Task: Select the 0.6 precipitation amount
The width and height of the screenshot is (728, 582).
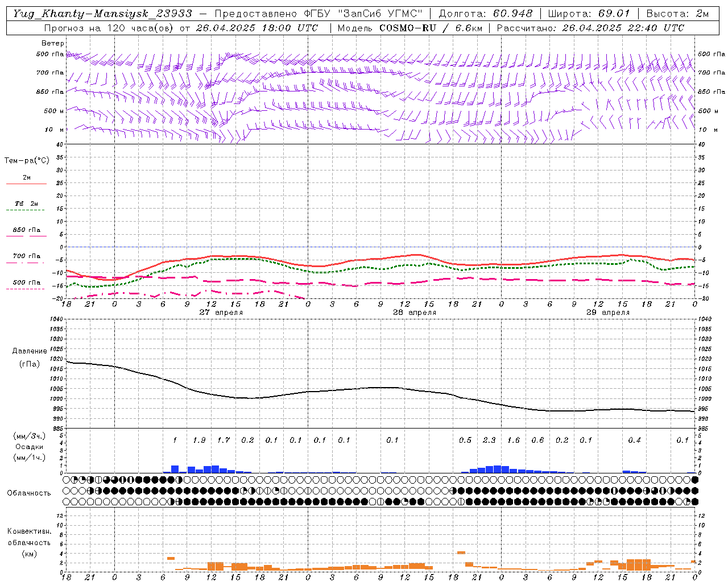Action: 537,440
